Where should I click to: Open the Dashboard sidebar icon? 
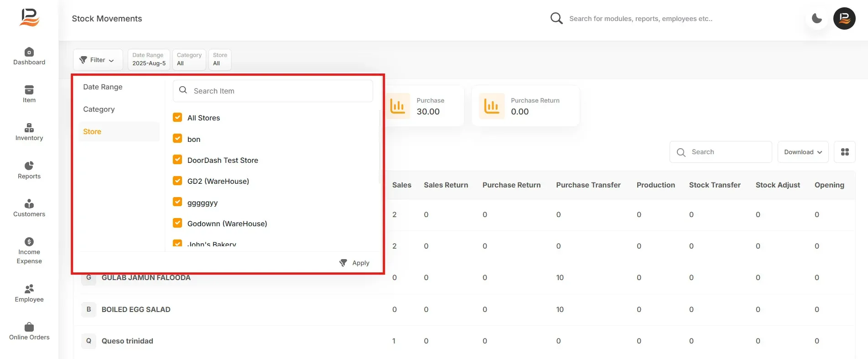[x=29, y=52]
